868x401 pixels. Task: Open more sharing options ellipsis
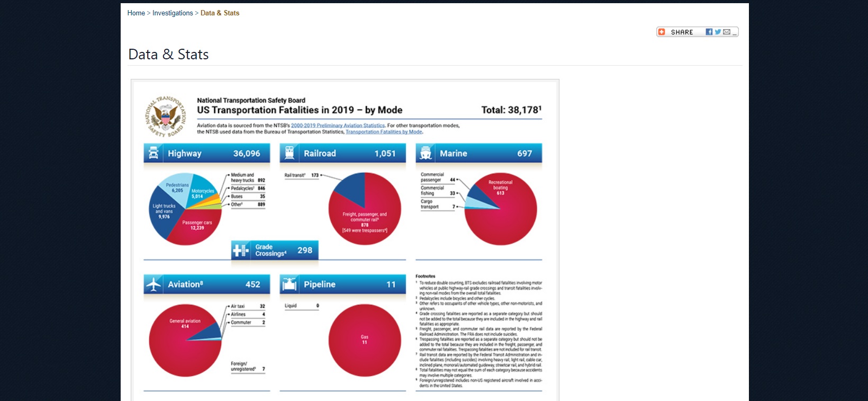coord(735,33)
